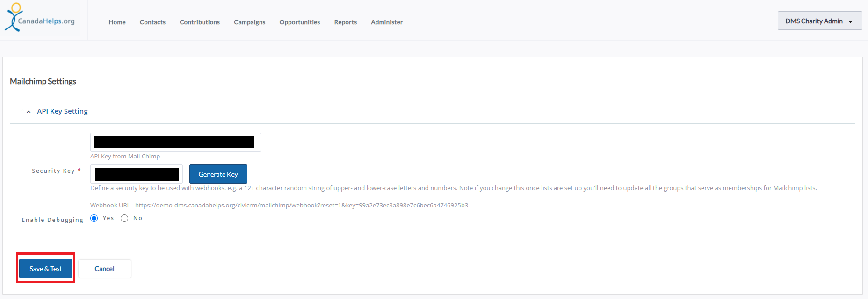
Task: Click the 'Define a security key' description text
Action: click(x=453, y=188)
